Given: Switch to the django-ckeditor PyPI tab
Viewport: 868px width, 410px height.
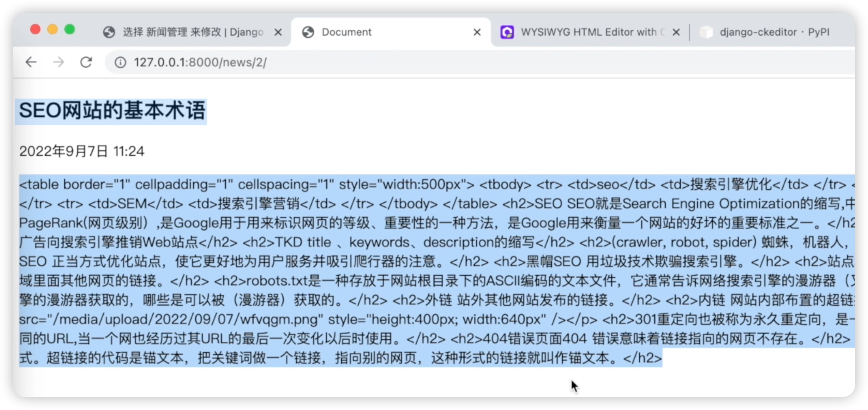Looking at the screenshot, I should coord(772,32).
